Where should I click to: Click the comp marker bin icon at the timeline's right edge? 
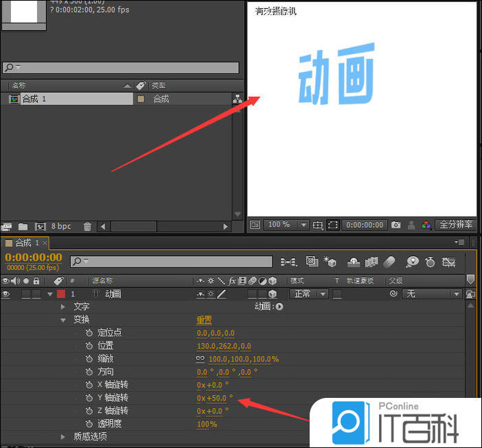tap(470, 279)
